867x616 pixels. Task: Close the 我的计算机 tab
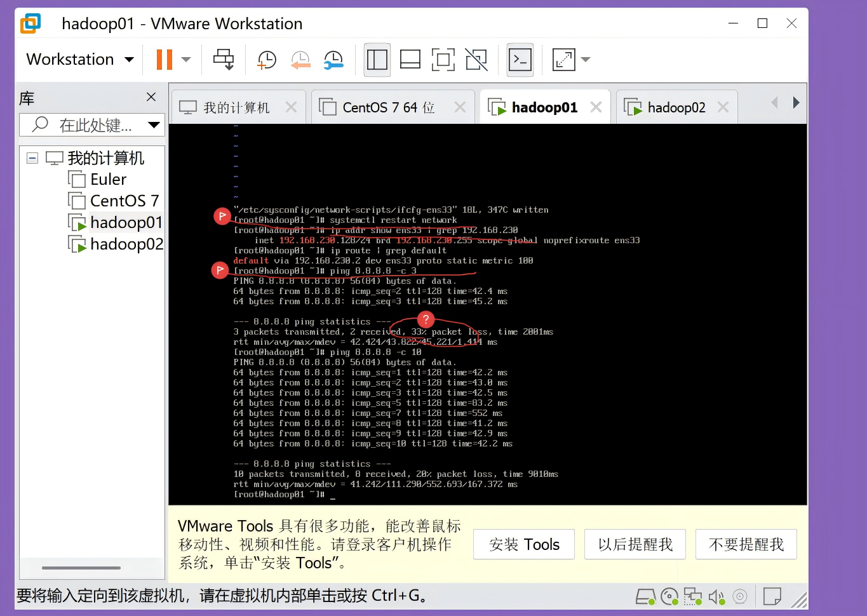[291, 107]
